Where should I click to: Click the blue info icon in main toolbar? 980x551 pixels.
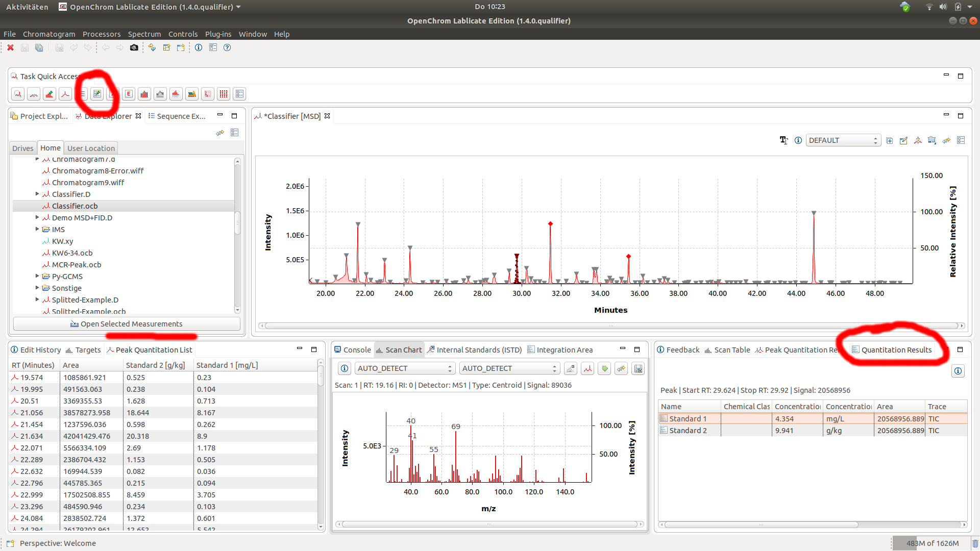pyautogui.click(x=199, y=47)
